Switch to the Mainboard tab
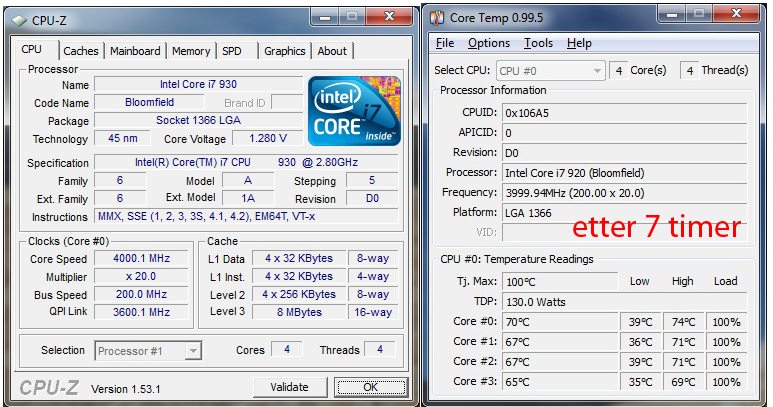The width and height of the screenshot is (773, 407). pos(135,51)
